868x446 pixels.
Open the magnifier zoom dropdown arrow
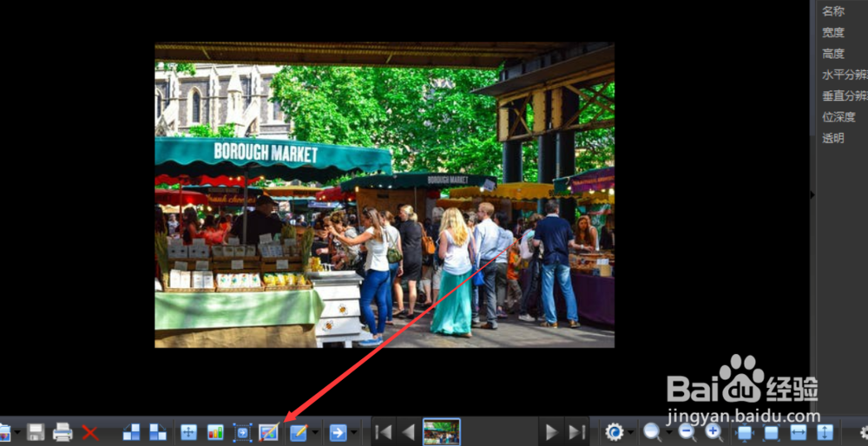click(668, 432)
